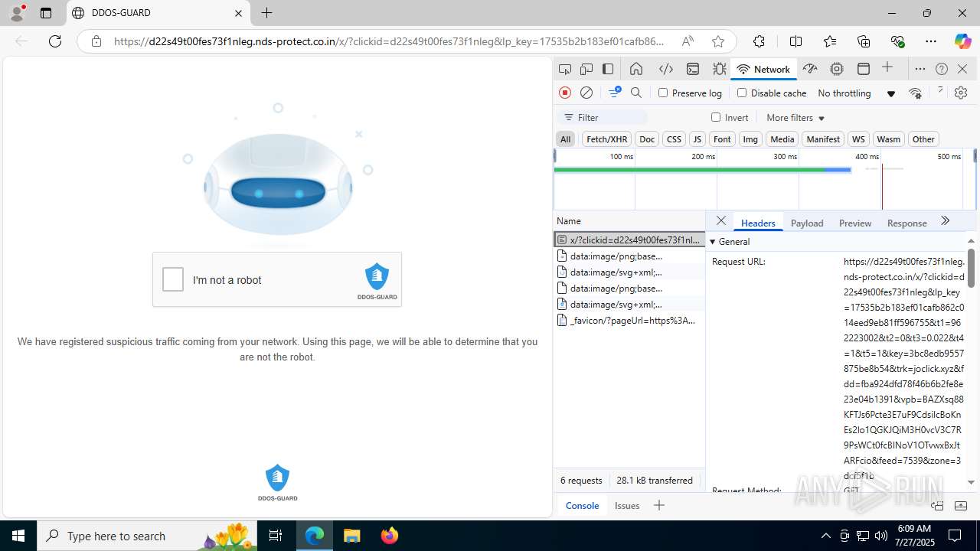Open the Response tab

[906, 223]
